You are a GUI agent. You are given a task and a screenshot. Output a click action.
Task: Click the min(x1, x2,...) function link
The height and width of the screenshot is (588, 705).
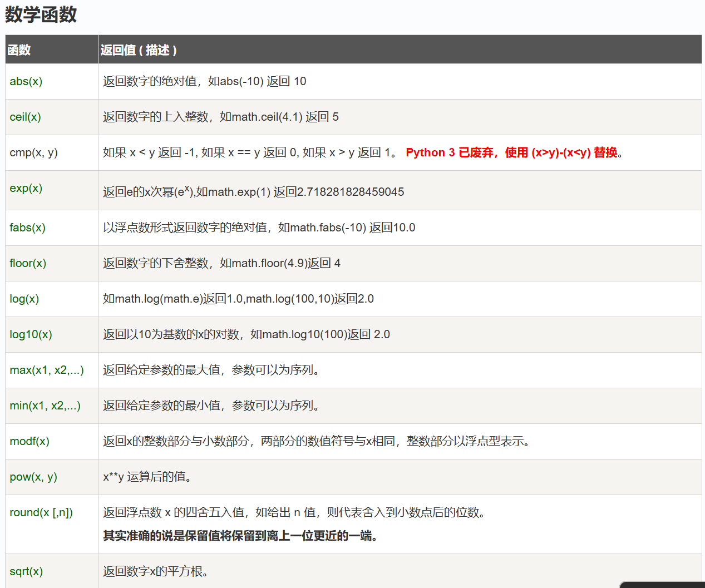click(x=45, y=406)
